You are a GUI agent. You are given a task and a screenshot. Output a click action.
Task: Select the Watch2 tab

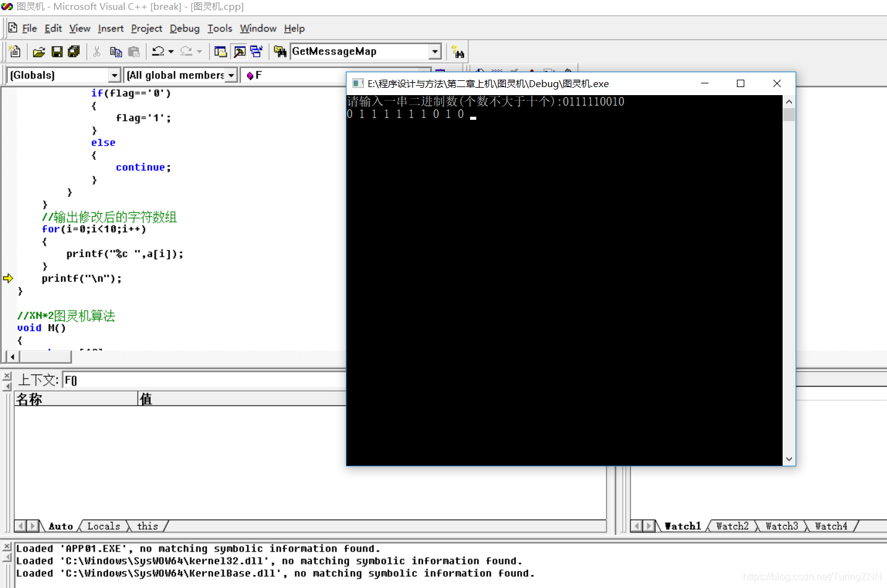[733, 526]
